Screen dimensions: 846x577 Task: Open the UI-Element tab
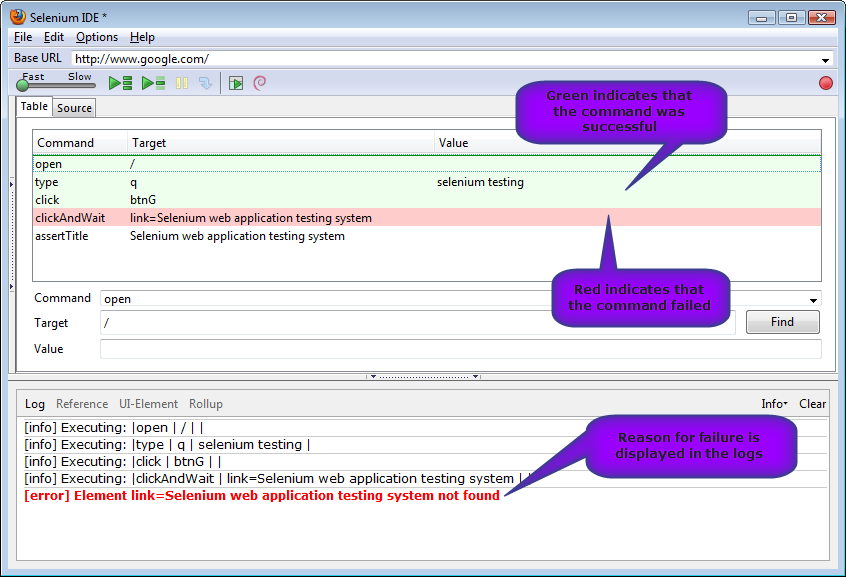coord(148,404)
